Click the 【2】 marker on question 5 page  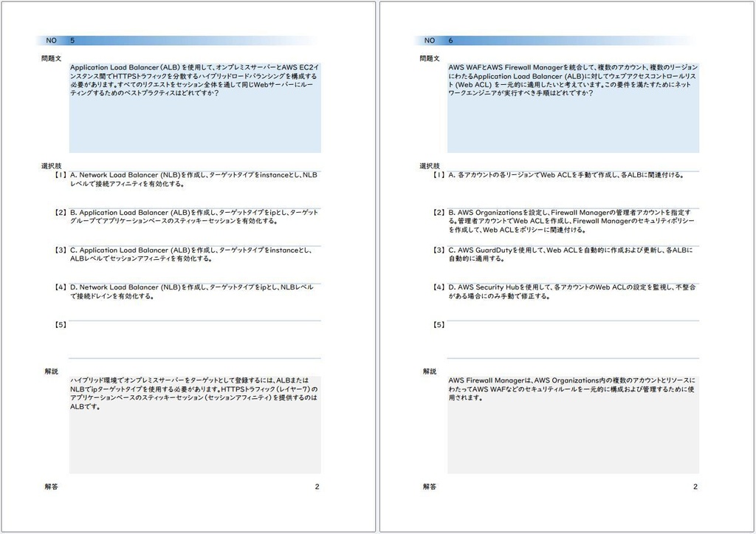(x=61, y=212)
